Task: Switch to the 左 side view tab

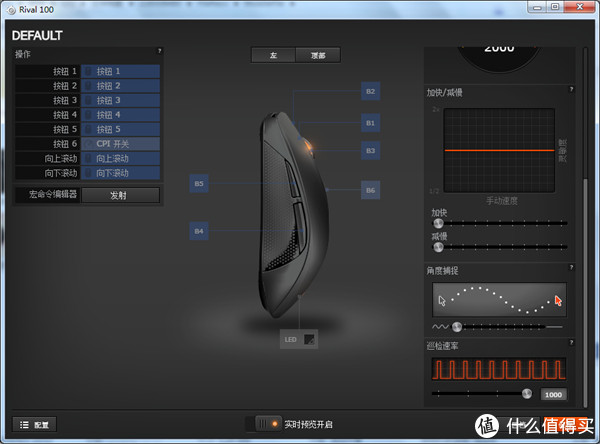Action: click(x=273, y=55)
